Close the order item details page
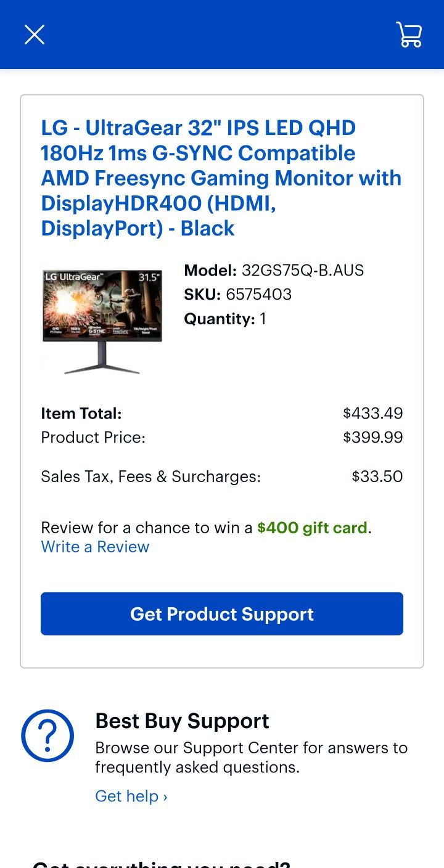The image size is (444, 868). (35, 35)
